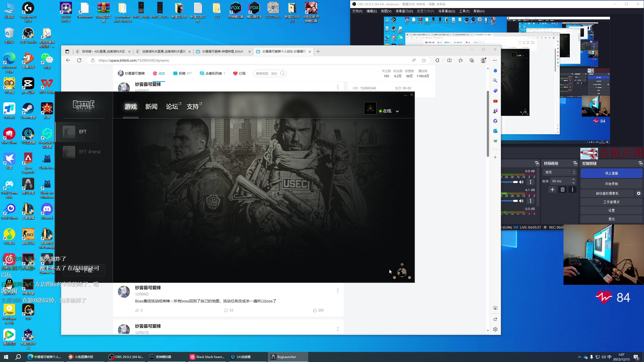This screenshot has width=644, height=362.
Task: Switch to OBS 29.0.2 in the taskbar
Action: point(126,357)
